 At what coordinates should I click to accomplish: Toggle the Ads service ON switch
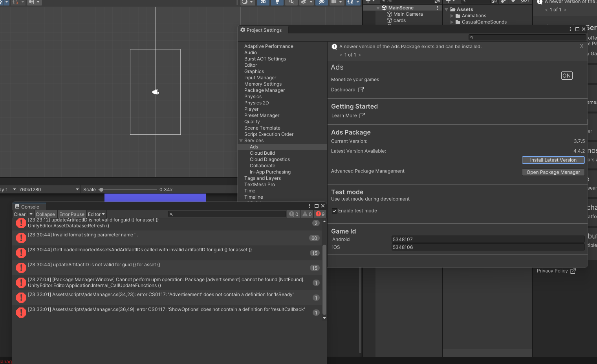tap(567, 76)
